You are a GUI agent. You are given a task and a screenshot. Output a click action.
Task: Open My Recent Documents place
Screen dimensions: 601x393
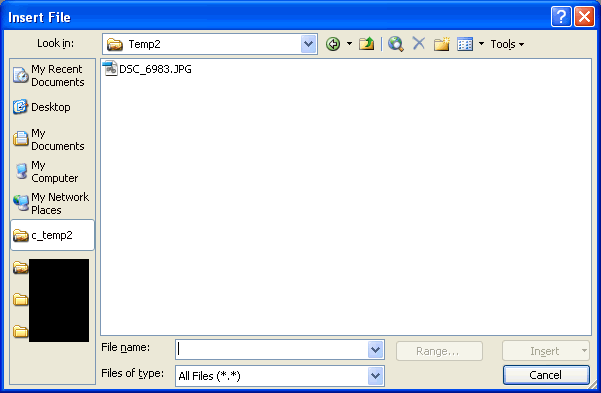click(49, 76)
